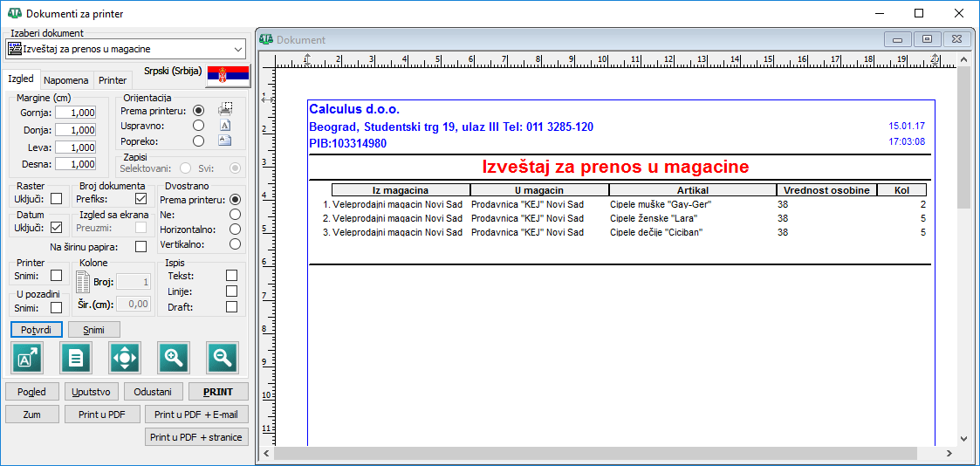This screenshot has width=980, height=466.
Task: Click the portrait page icon beside Uspravno
Action: click(225, 125)
